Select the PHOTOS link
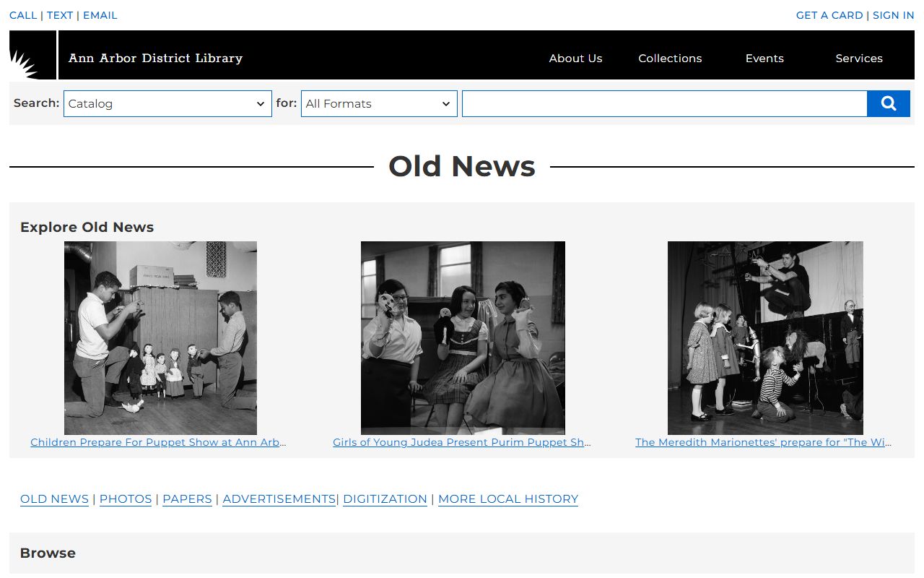This screenshot has height=578, width=924. [126, 499]
